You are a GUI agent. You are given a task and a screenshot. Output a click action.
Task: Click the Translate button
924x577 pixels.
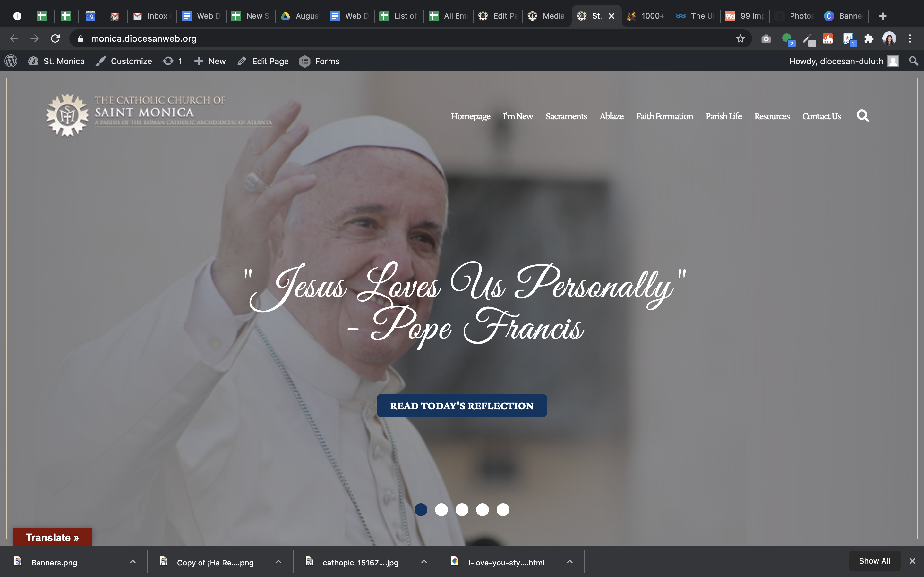coord(52,537)
